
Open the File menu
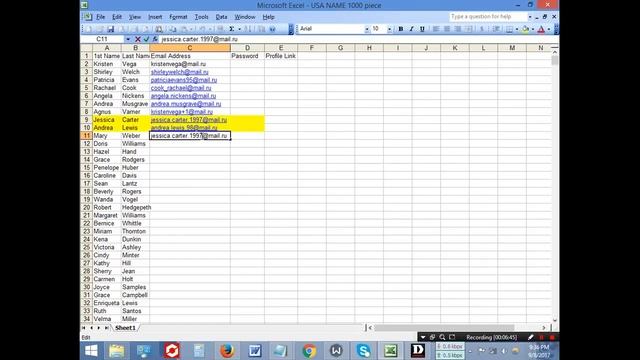pyautogui.click(x=100, y=17)
